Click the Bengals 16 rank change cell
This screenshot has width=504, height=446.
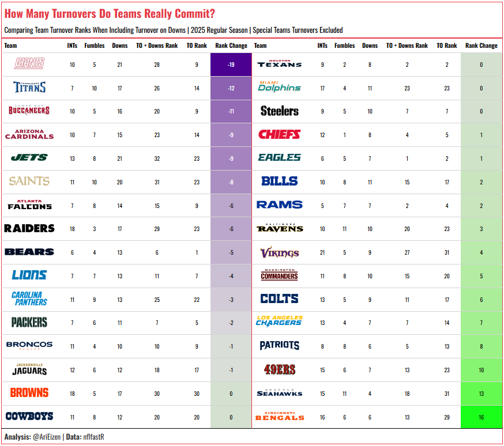[x=481, y=417]
